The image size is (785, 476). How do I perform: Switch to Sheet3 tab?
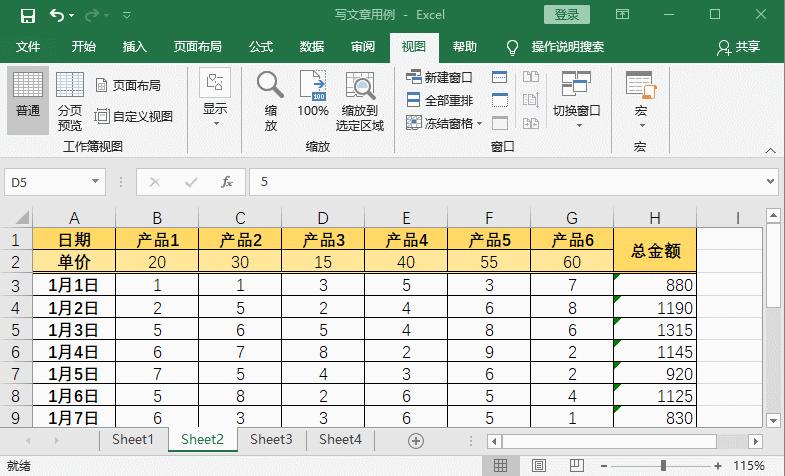[x=271, y=439]
